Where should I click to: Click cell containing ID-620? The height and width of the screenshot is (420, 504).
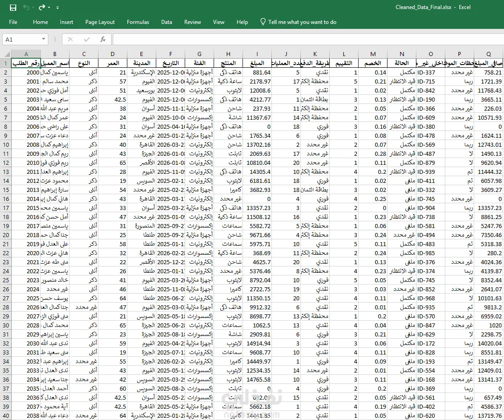tap(431, 415)
